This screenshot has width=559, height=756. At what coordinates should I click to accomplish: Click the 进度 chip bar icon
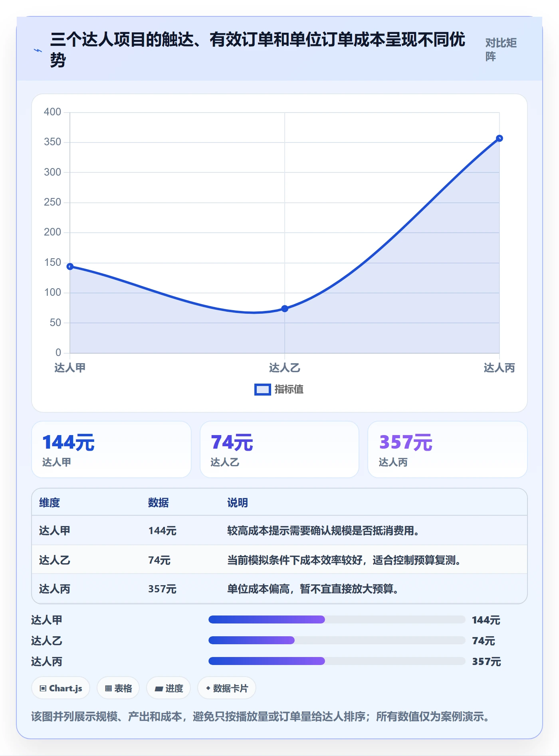point(159,689)
